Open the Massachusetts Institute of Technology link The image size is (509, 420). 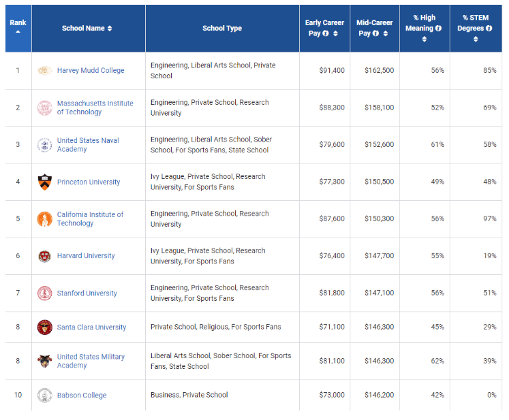point(95,108)
